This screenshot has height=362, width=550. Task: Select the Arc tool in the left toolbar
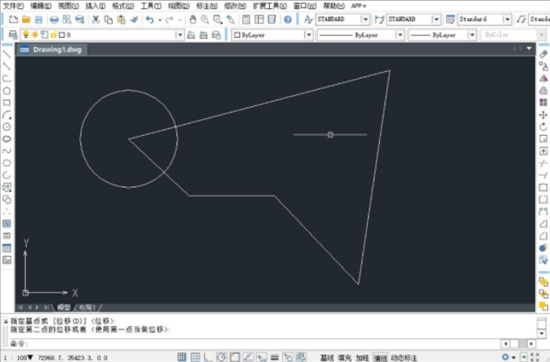(7, 115)
